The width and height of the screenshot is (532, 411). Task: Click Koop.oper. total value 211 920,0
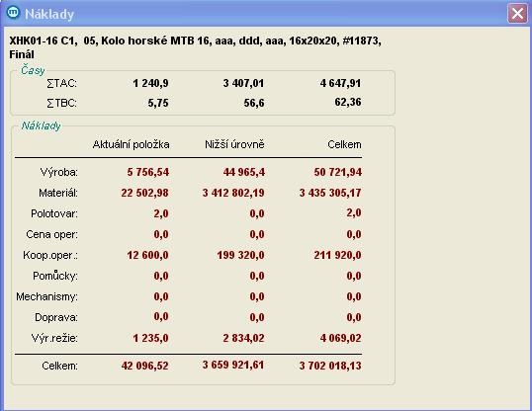click(x=337, y=255)
